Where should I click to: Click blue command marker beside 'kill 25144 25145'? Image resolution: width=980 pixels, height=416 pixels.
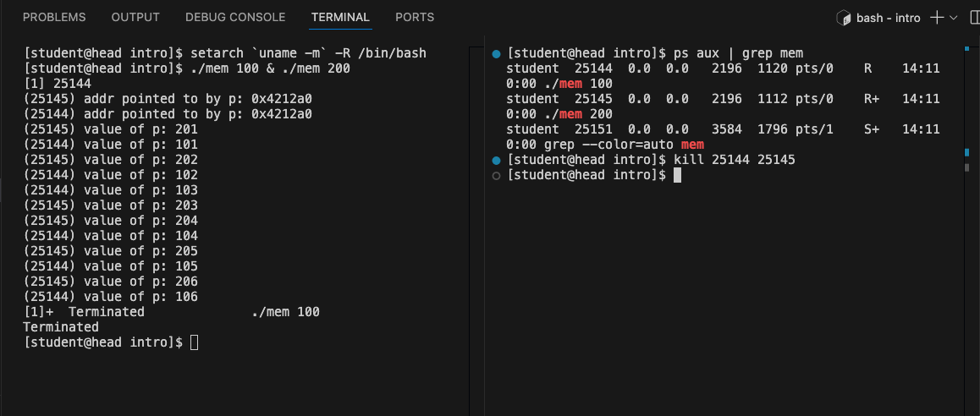[497, 160]
